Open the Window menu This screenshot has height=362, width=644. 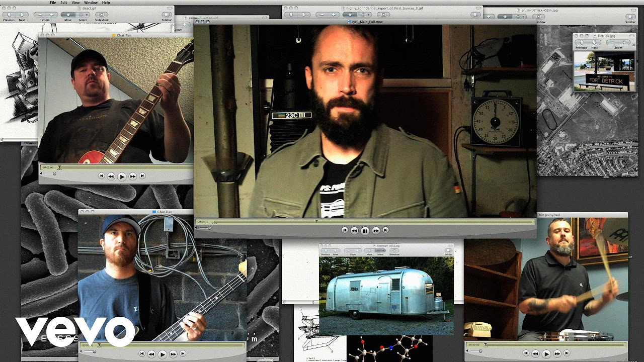(91, 3)
